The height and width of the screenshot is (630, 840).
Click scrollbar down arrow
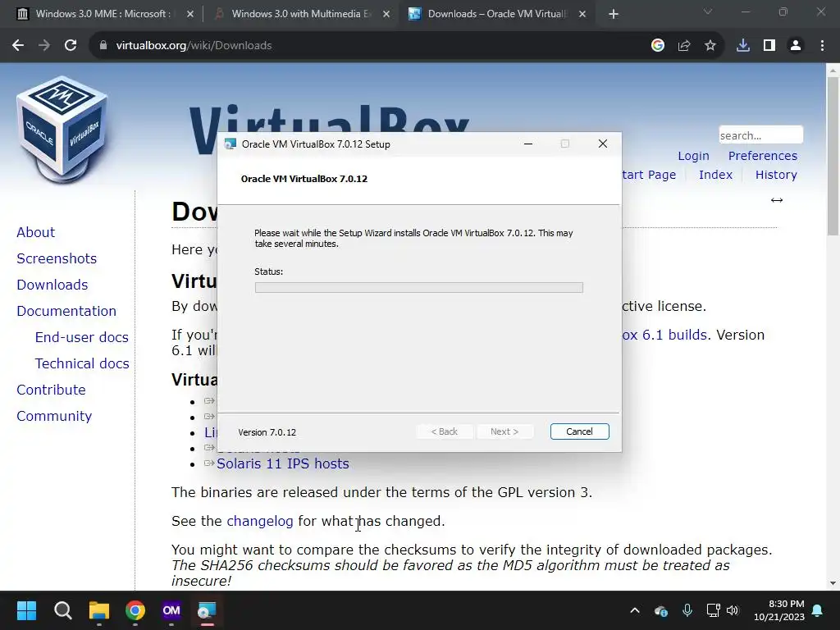coord(833,583)
